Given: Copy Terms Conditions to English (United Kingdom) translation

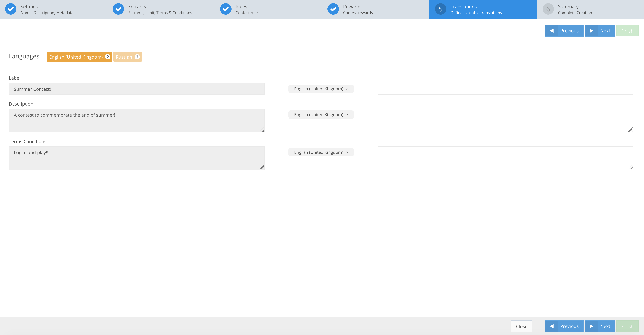Looking at the screenshot, I should click(321, 152).
